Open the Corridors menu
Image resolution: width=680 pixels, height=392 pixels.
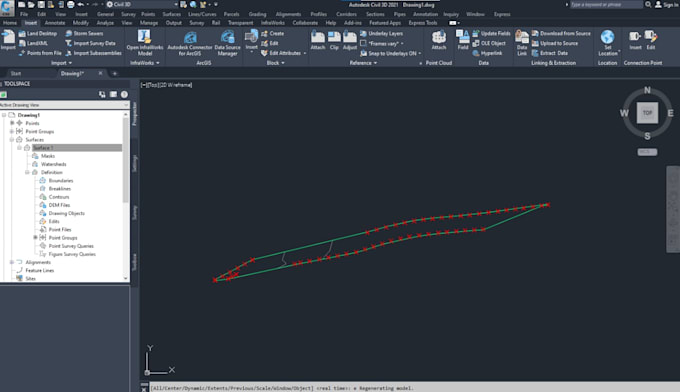[x=346, y=14]
